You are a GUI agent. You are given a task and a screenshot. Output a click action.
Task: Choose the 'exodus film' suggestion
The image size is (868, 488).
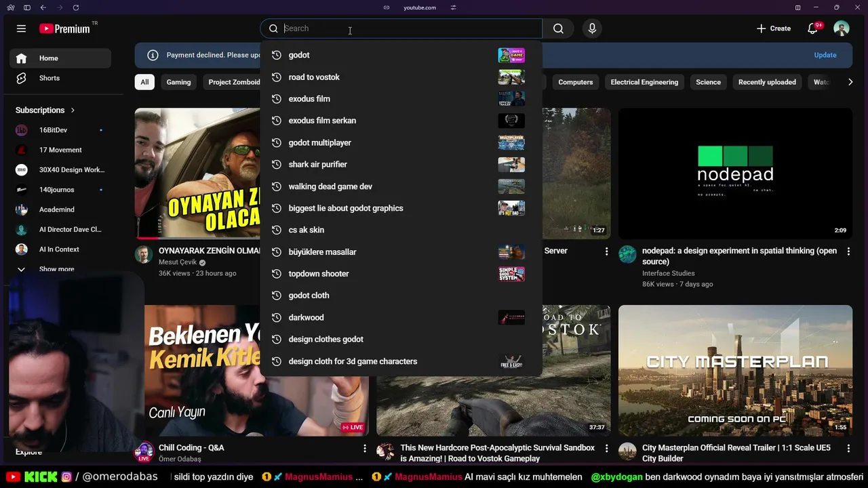click(x=401, y=99)
